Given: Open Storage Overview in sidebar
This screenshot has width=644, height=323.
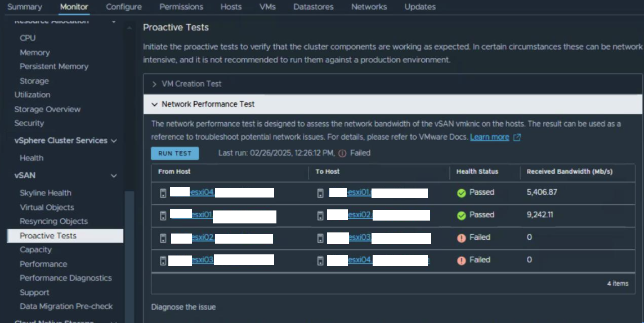Looking at the screenshot, I should tap(47, 109).
